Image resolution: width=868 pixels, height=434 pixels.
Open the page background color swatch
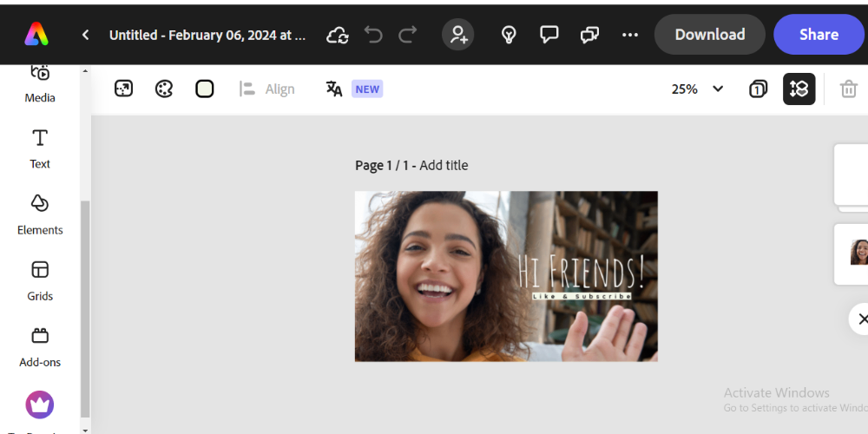tap(205, 89)
